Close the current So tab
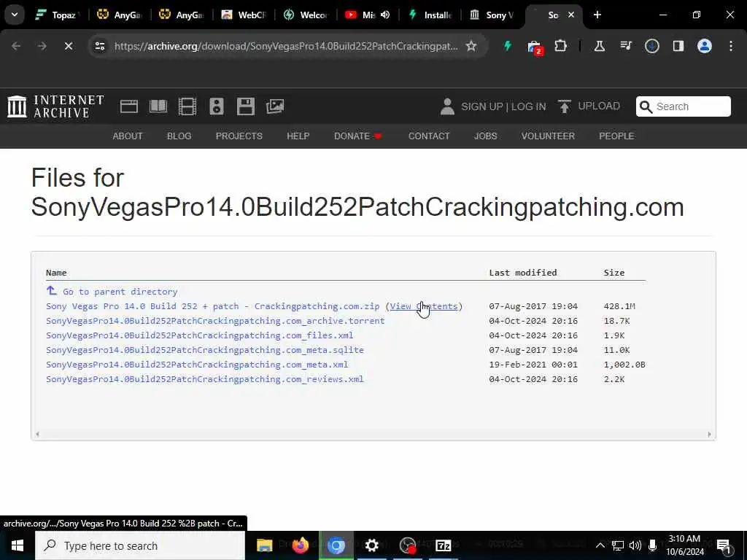Viewport: 747px width, 560px height. pyautogui.click(x=571, y=15)
